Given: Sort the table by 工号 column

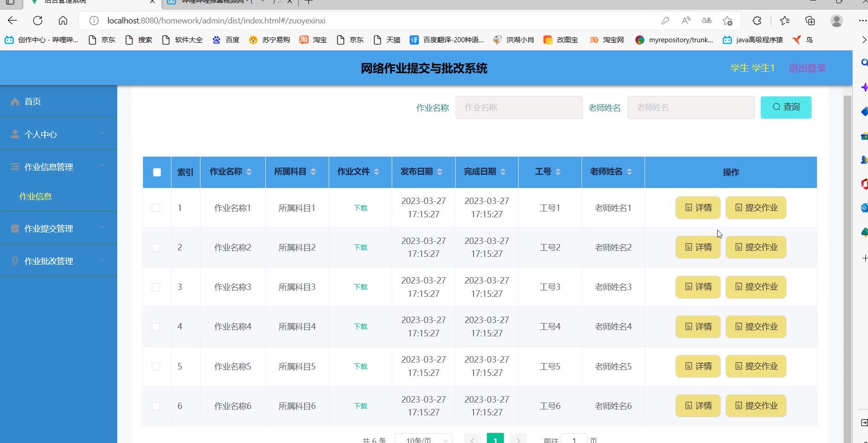Looking at the screenshot, I should 558,172.
